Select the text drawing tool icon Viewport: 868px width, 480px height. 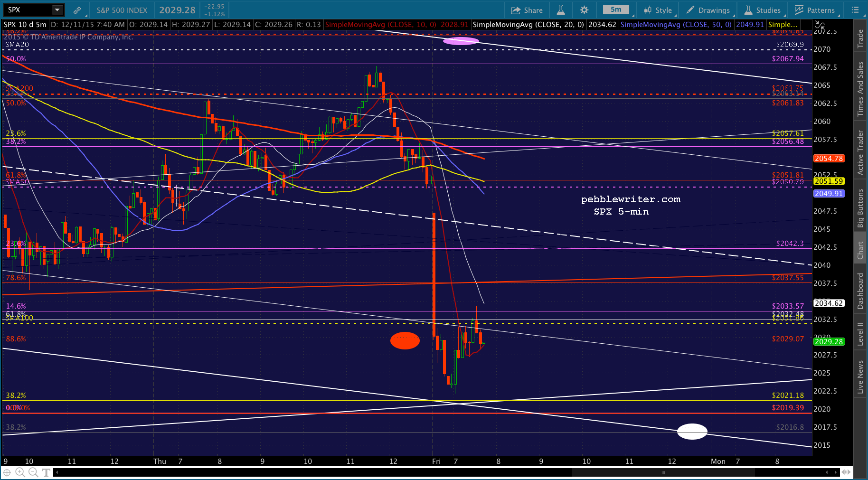pyautogui.click(x=46, y=472)
